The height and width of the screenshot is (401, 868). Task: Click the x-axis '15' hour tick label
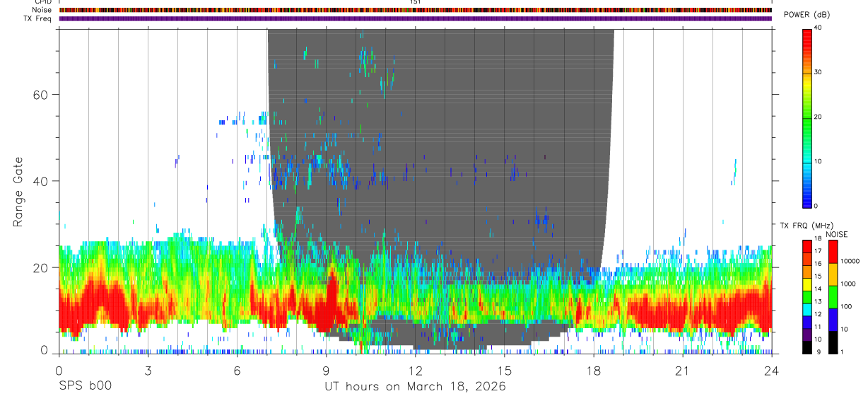click(505, 371)
